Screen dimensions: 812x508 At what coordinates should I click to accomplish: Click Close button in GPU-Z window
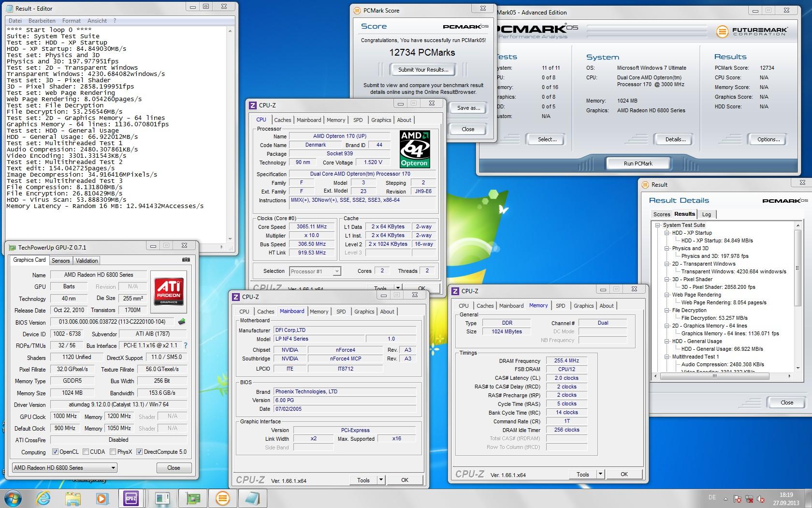(x=174, y=468)
